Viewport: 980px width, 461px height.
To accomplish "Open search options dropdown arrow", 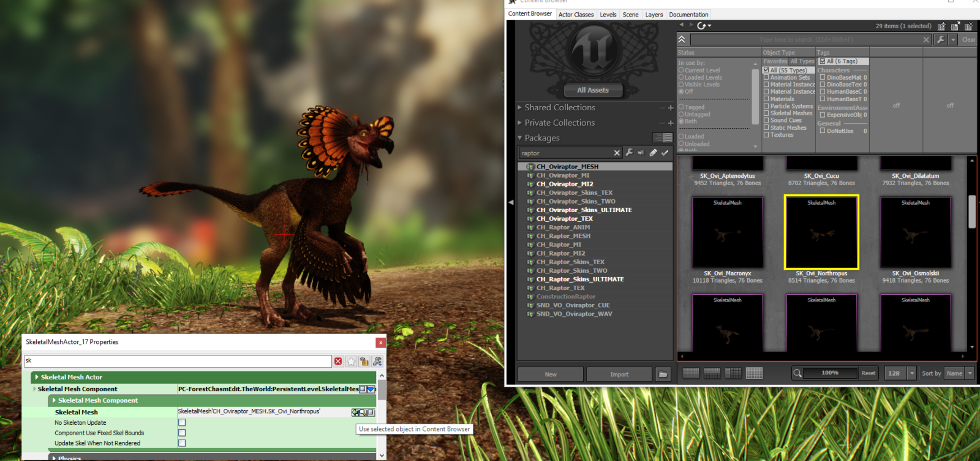I will (953, 39).
